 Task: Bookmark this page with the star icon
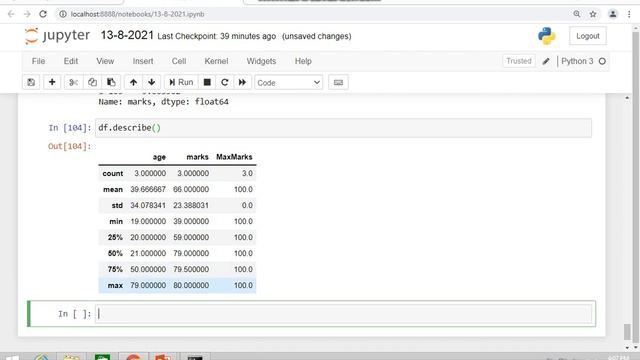pos(593,14)
